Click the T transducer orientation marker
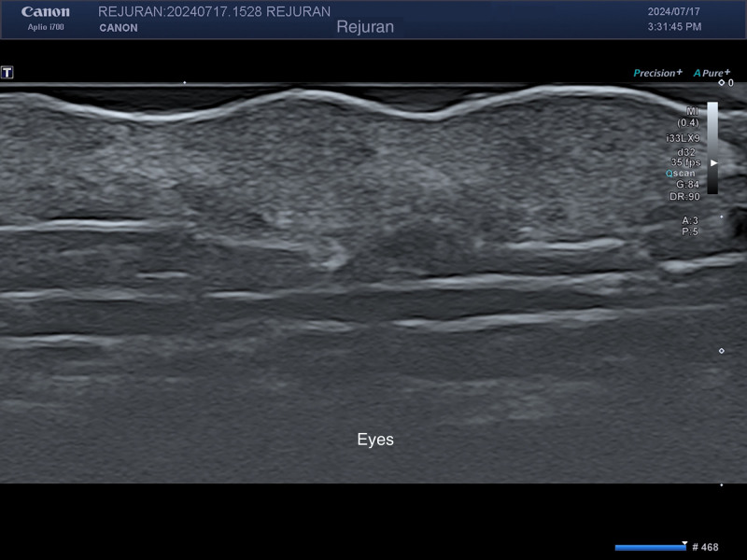The height and width of the screenshot is (560, 747). coord(7,72)
